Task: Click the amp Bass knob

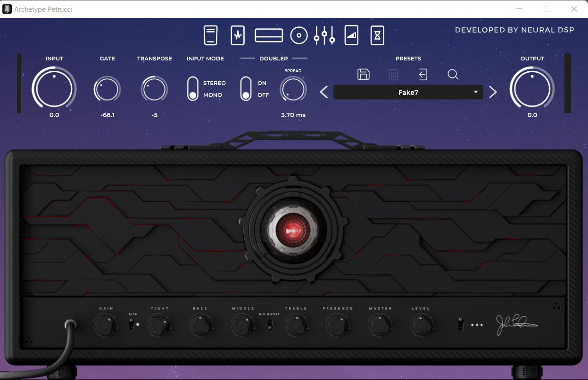Action: 200,325
